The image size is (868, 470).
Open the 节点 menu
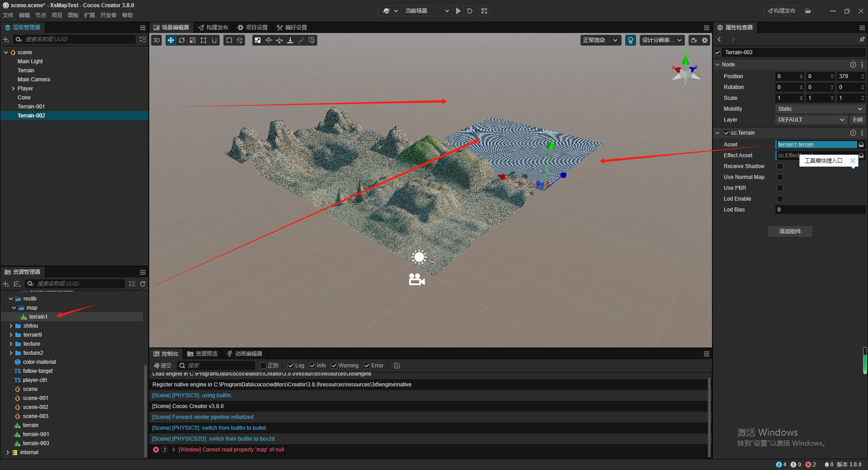[41, 15]
